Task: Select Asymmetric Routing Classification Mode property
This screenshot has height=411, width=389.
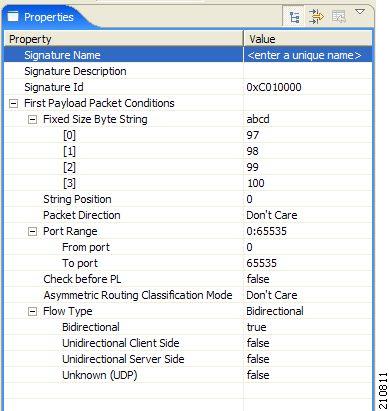Action: pyautogui.click(x=138, y=295)
